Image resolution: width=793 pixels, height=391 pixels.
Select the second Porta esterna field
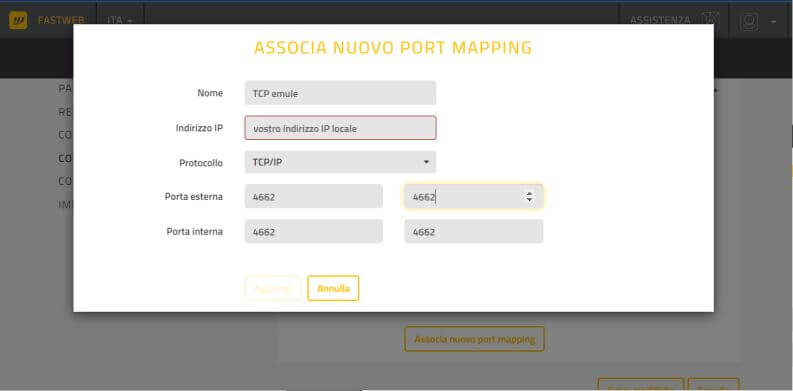click(x=474, y=196)
